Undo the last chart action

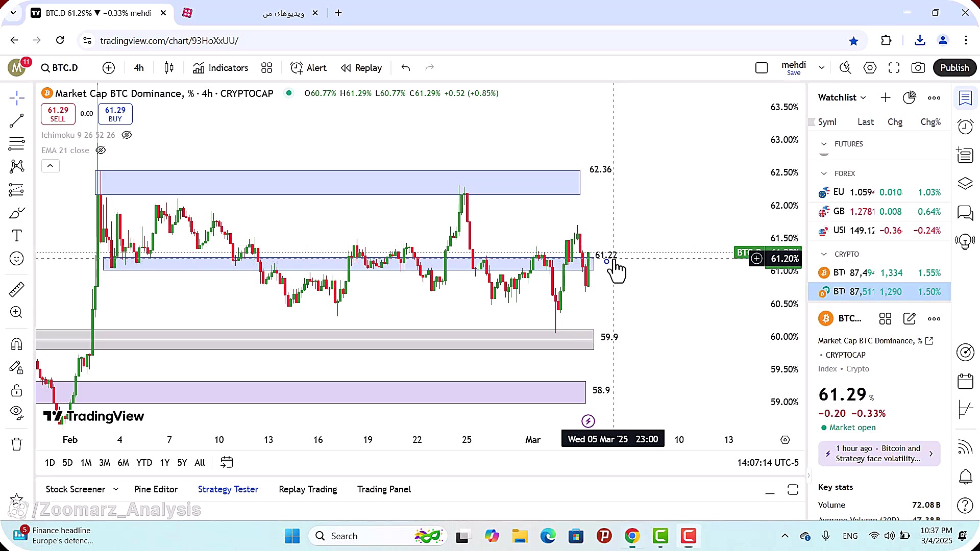[406, 68]
